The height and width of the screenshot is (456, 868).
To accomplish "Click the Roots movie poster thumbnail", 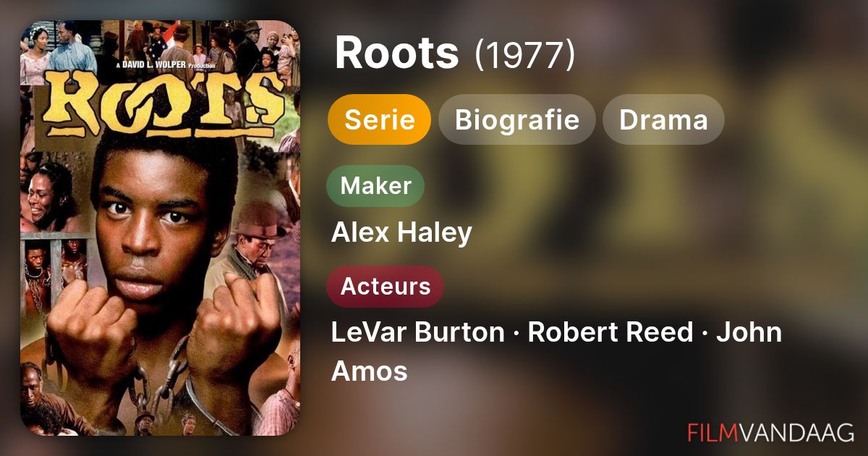I will pyautogui.click(x=160, y=228).
